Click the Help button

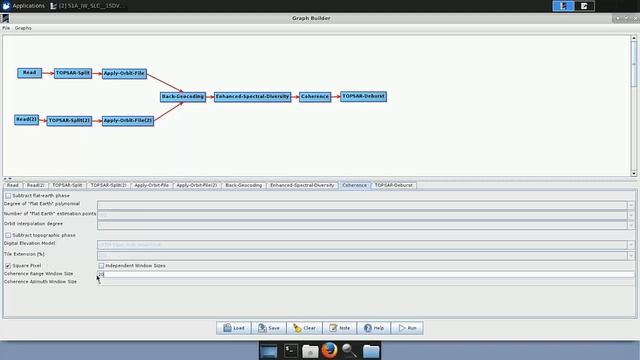coord(374,328)
